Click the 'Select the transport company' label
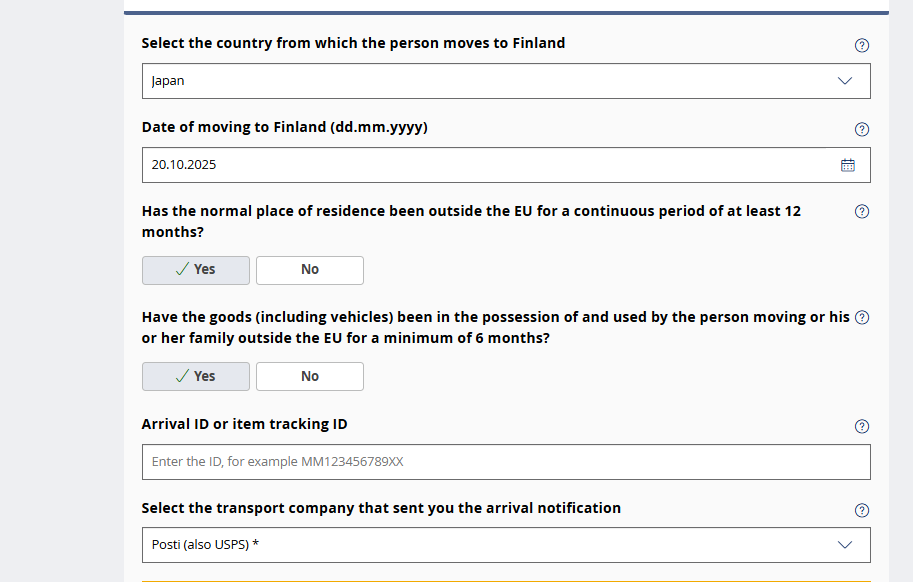 tap(381, 508)
